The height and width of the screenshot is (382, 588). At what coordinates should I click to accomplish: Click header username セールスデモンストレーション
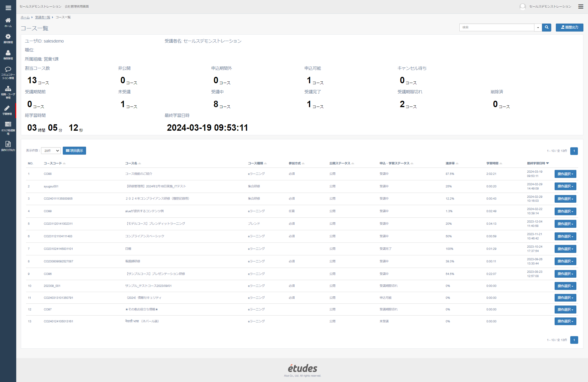[x=550, y=6]
